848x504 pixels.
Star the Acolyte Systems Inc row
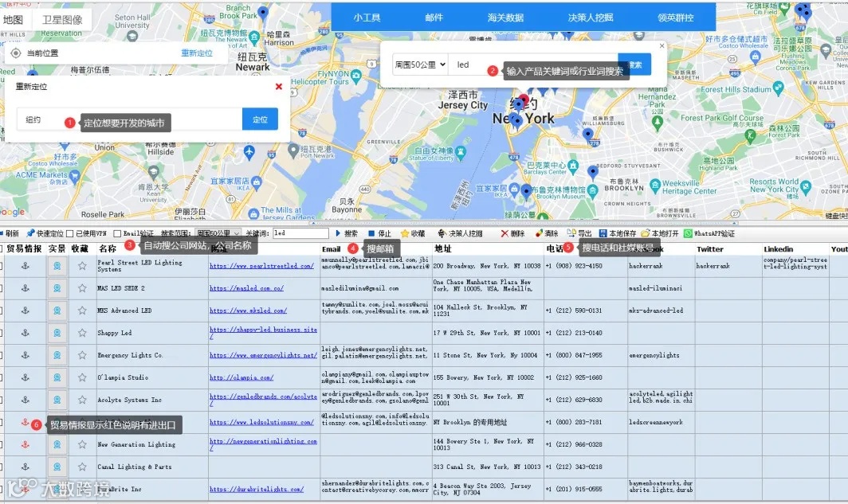(82, 400)
